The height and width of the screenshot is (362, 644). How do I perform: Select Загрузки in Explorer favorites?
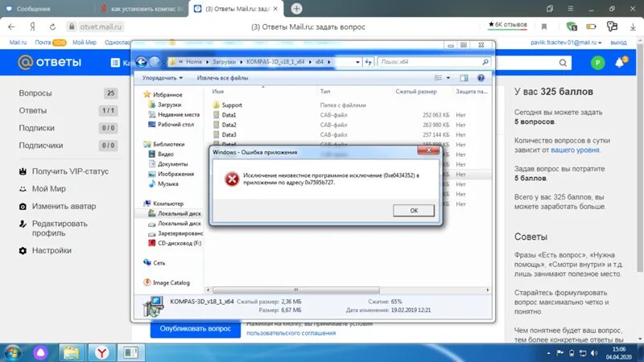165,105
